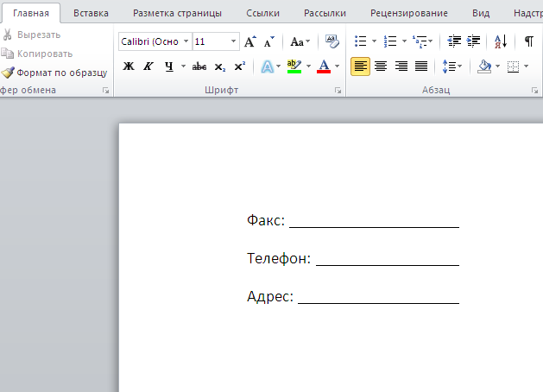
Task: Expand the shading color dropdown arrow
Action: click(497, 66)
